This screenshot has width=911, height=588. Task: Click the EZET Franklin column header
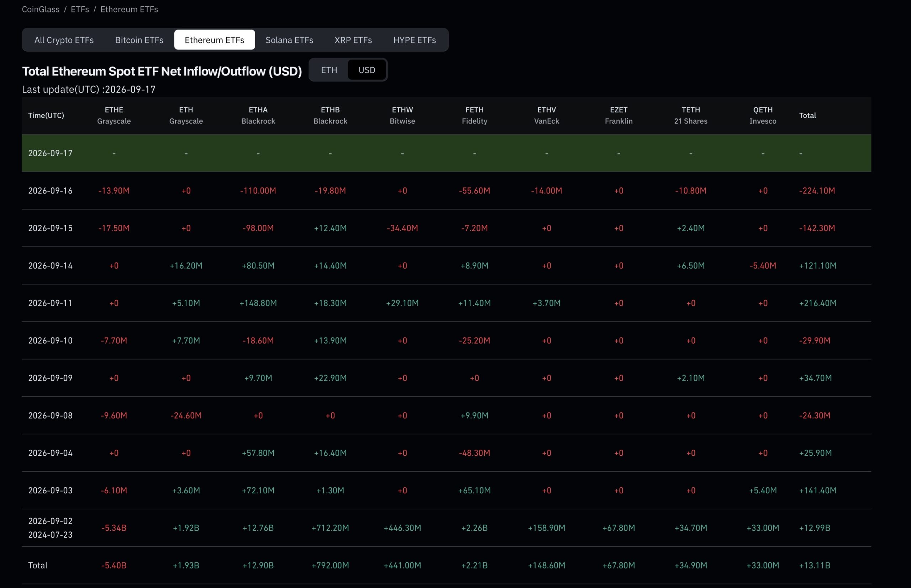619,115
